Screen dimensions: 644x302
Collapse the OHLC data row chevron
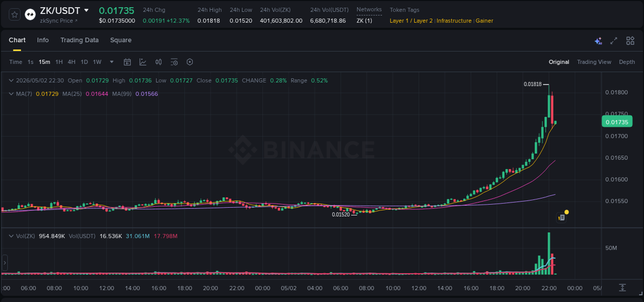point(11,80)
